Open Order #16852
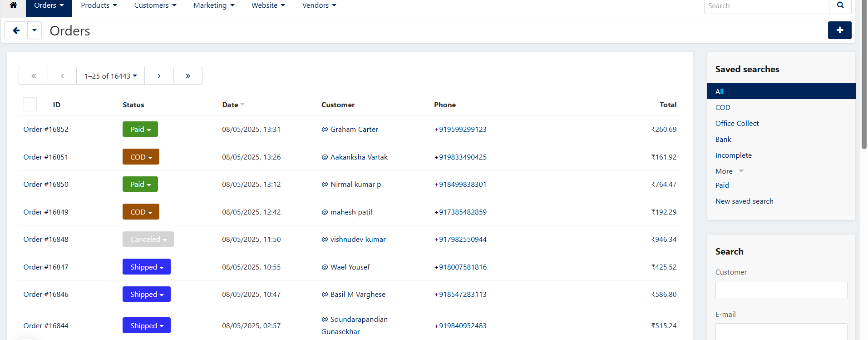 (46, 129)
